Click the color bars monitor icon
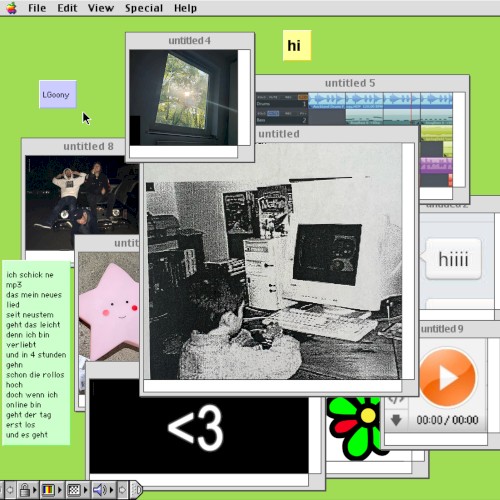Image resolution: width=500 pixels, height=500 pixels. tap(49, 490)
